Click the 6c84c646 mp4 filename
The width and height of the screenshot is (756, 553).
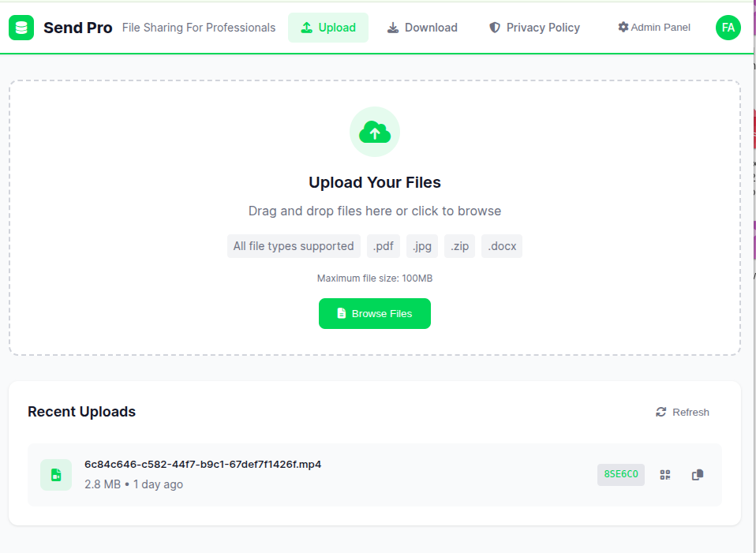click(x=203, y=464)
